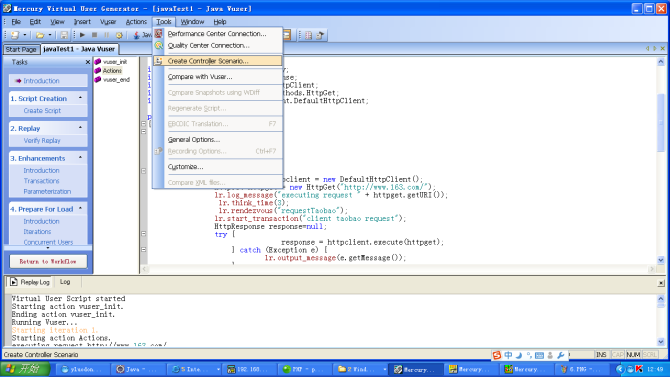The width and height of the screenshot is (670, 377).
Task: Show hidden tray icons with the arrow
Action: 620,369
